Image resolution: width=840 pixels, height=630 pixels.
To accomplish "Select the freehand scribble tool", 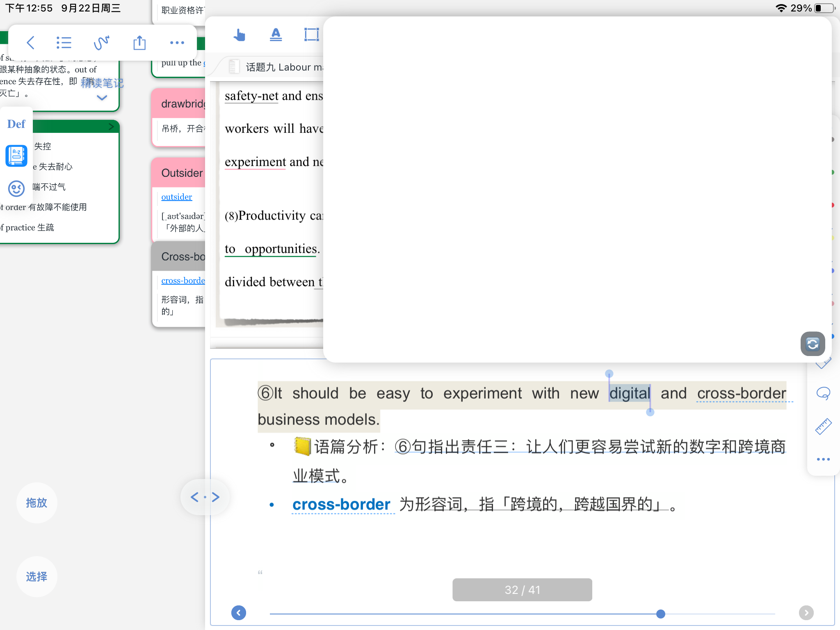I will 101,43.
